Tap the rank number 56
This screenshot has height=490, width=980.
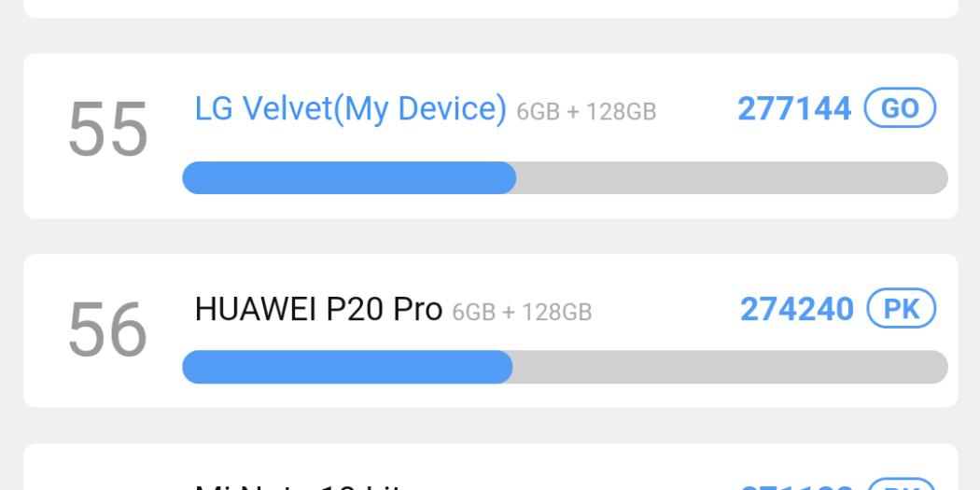tap(107, 329)
